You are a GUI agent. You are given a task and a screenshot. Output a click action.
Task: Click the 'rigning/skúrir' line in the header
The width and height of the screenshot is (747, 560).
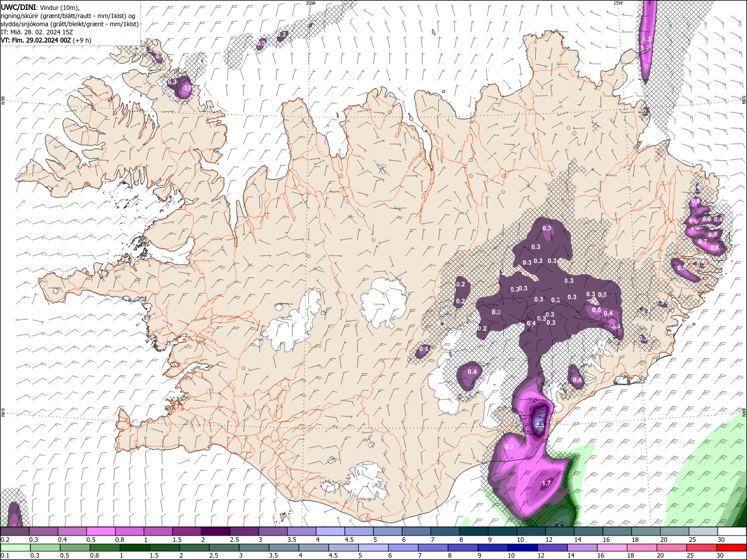point(68,15)
